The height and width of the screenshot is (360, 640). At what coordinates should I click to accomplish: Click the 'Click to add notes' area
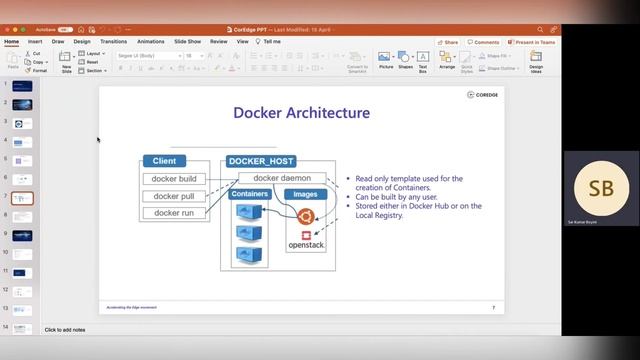pos(65,330)
